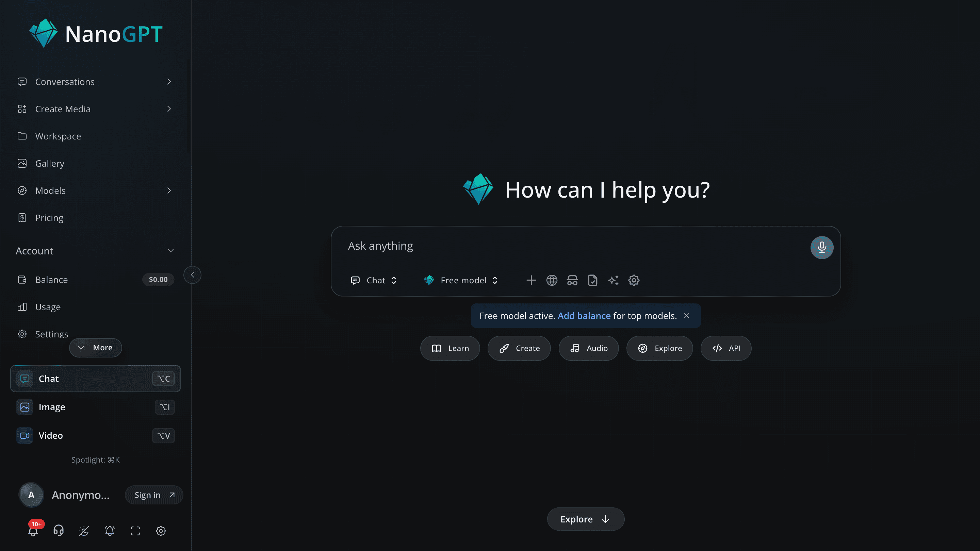This screenshot has width=980, height=551.
Task: Click the alert bell icon in bottom bar
Action: (x=110, y=531)
